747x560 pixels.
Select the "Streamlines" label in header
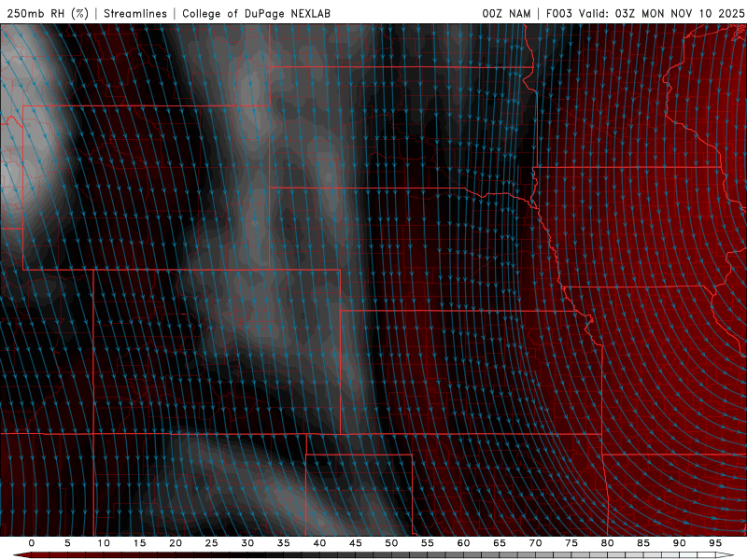(x=135, y=13)
